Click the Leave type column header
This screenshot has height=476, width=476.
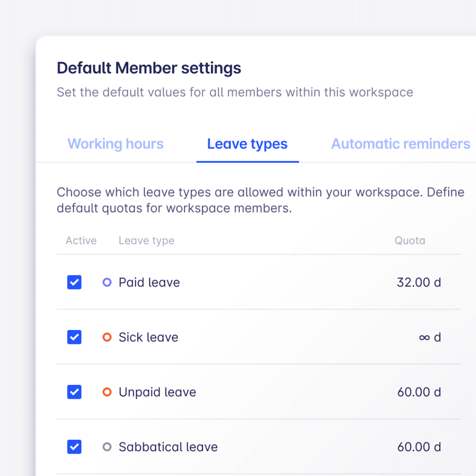(x=146, y=240)
